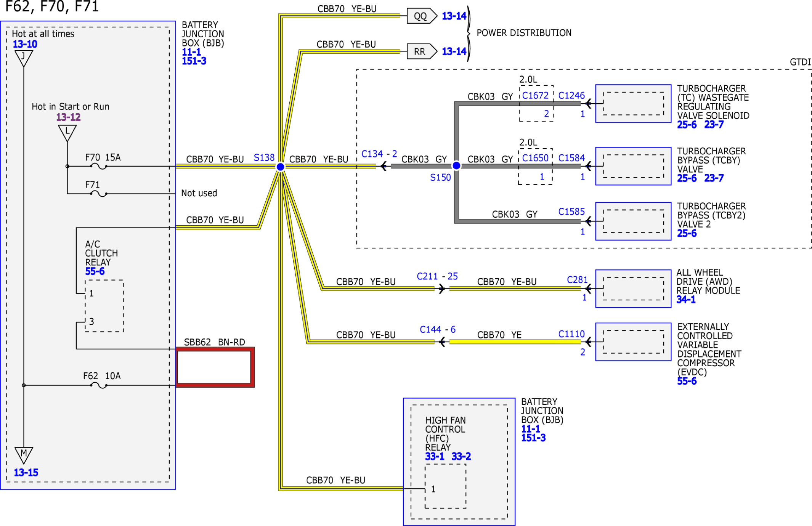Viewport: 812px width, 526px height.
Task: Click the C1672 connector label
Action: point(535,96)
